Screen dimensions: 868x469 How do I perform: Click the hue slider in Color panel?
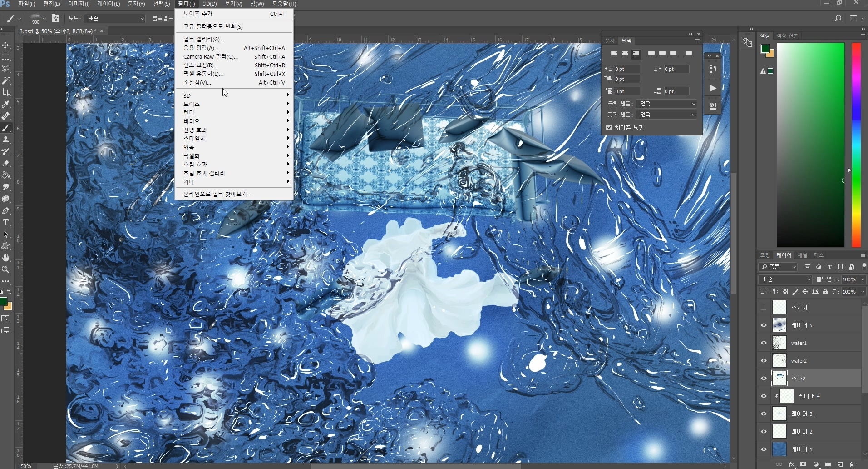coord(856,145)
